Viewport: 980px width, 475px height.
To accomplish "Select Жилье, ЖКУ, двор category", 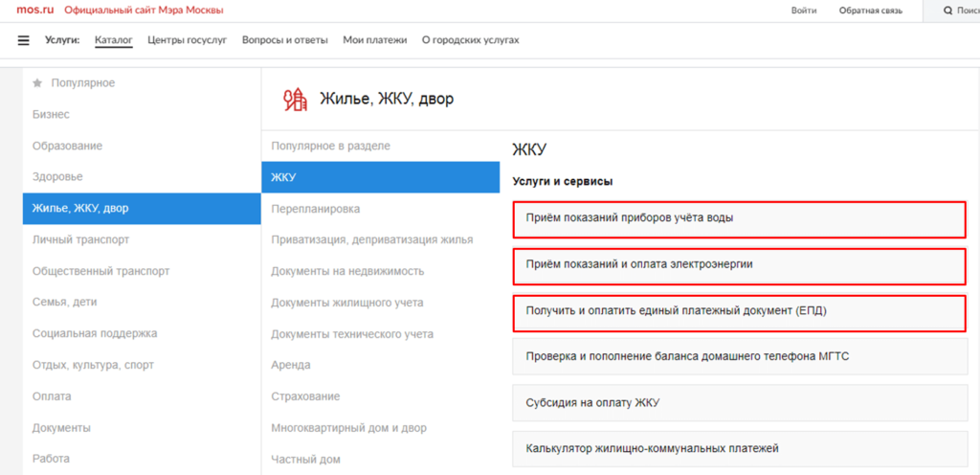I will pyautogui.click(x=142, y=208).
